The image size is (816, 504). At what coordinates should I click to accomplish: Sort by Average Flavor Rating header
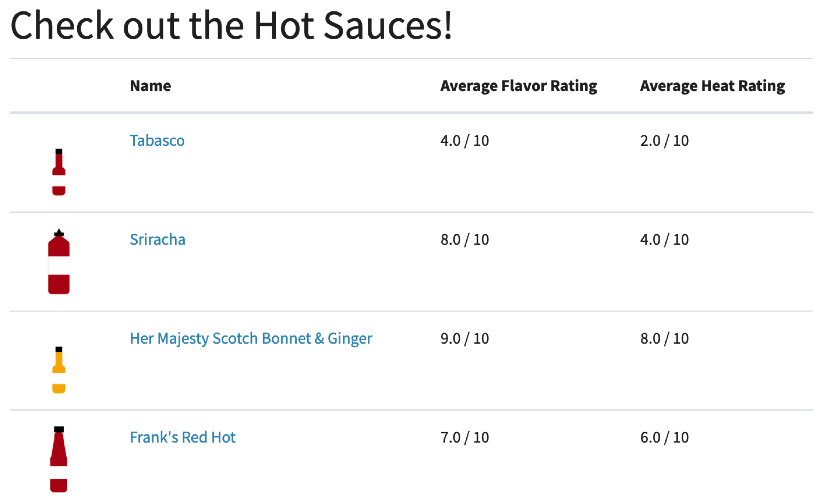point(518,86)
